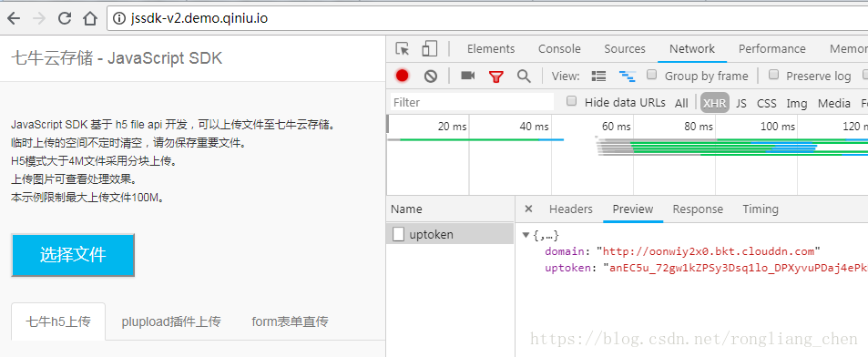The image size is (868, 357).
Task: Open the request Headers tab
Action: 571,209
